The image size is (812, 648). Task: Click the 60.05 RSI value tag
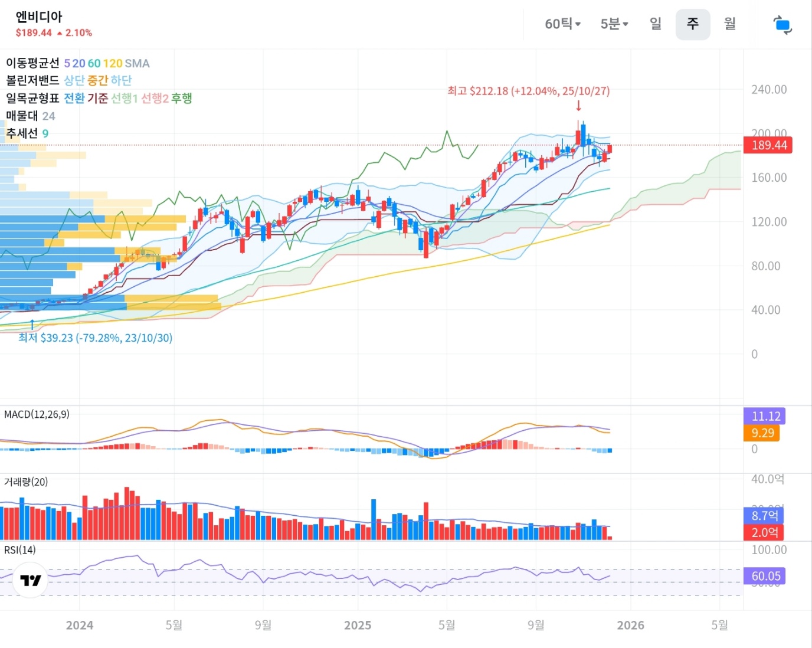765,576
